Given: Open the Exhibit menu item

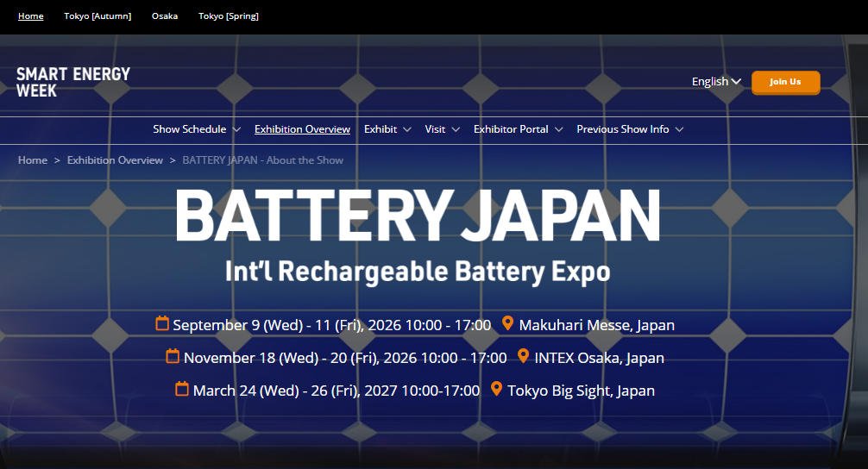Looking at the screenshot, I should (x=381, y=128).
